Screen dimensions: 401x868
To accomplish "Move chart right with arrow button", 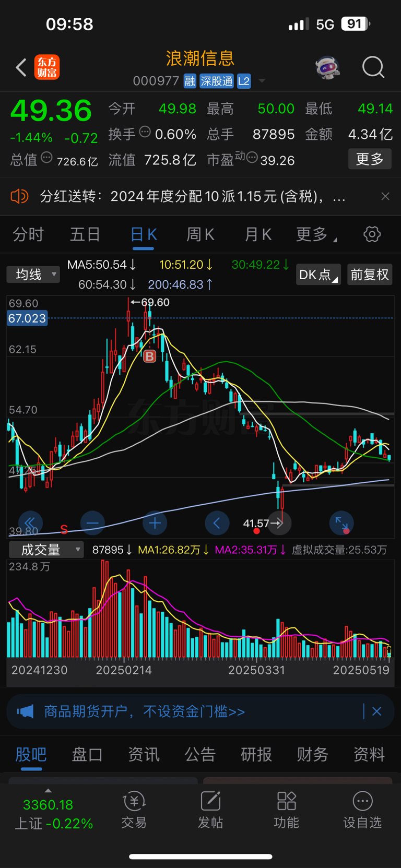I will (x=279, y=523).
